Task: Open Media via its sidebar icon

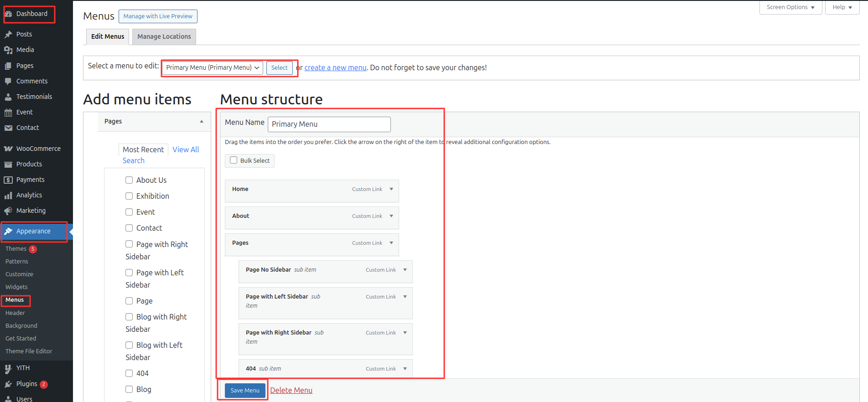Action: click(x=8, y=50)
